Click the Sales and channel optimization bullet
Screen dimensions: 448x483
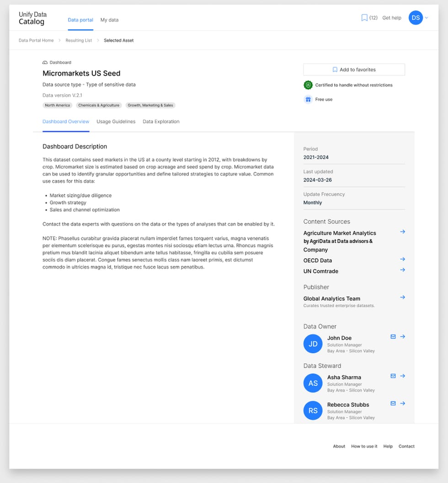point(85,210)
